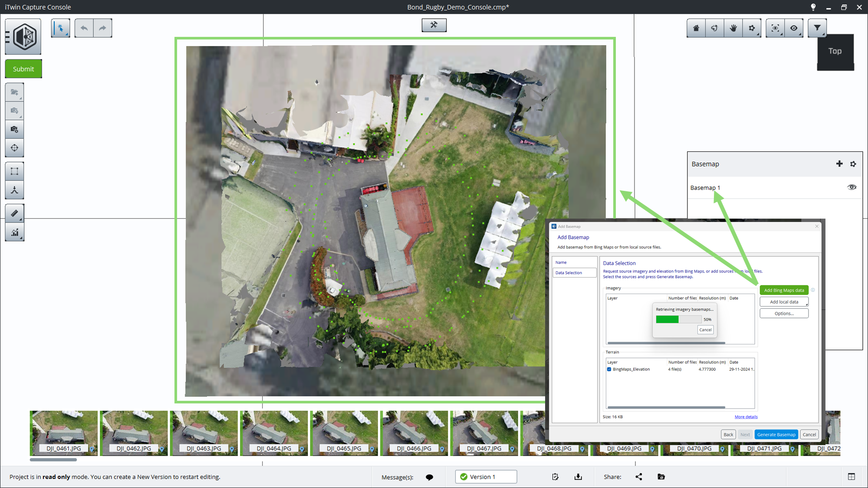868x488 pixels.
Task: Select the pan hand tool
Action: [733, 28]
